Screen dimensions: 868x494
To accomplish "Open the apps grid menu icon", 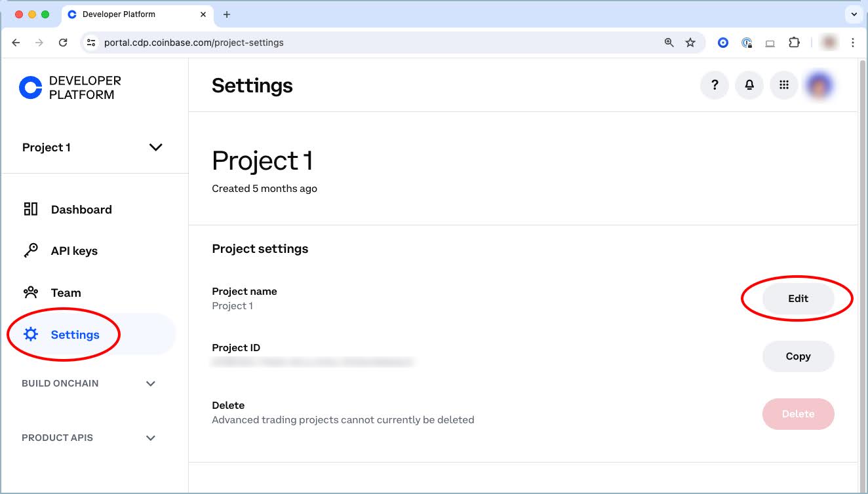I will tap(783, 85).
